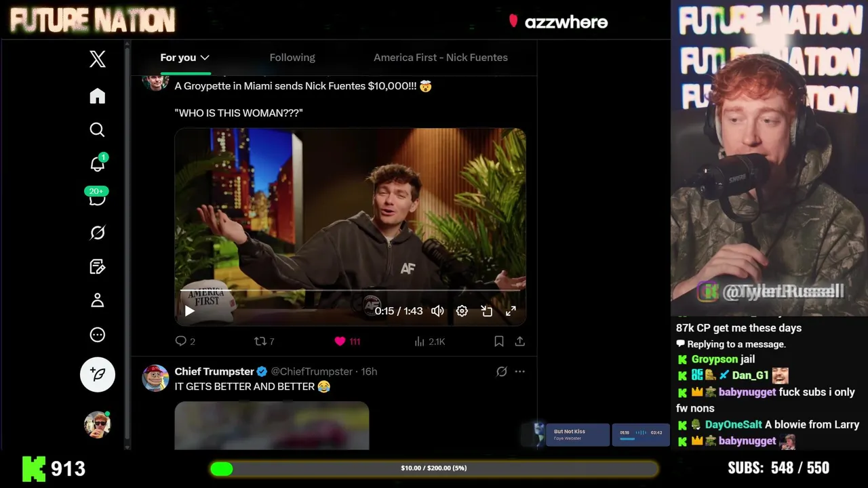This screenshot has height=488, width=868.
Task: Open the Search / Explore icon
Action: [x=97, y=129]
